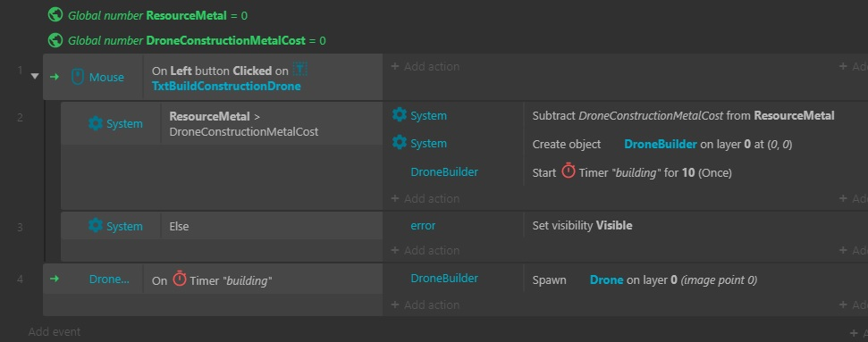Click Add action under the Start Timer action

[x=426, y=198]
